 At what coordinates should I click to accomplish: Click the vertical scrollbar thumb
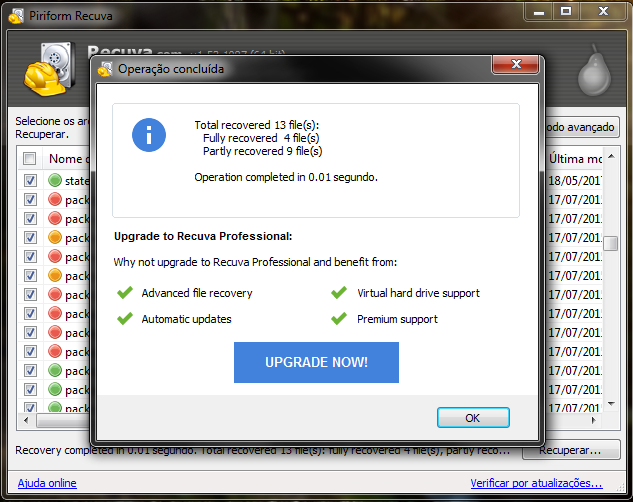coord(611,243)
